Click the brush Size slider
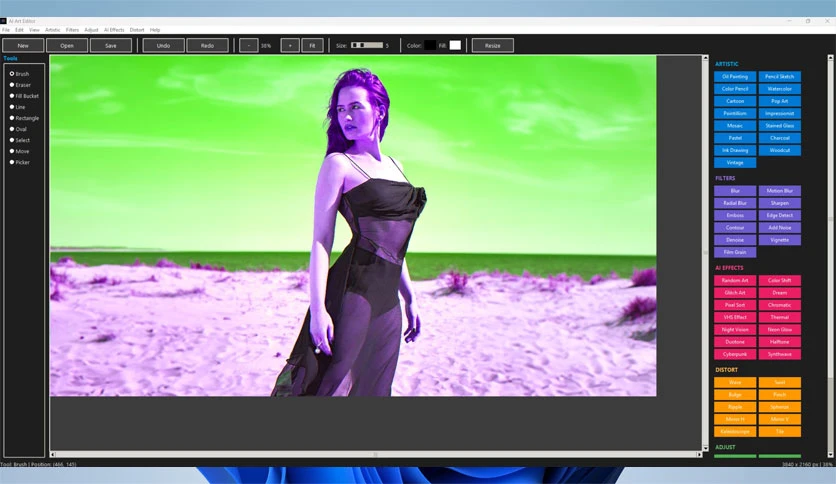 [367, 45]
